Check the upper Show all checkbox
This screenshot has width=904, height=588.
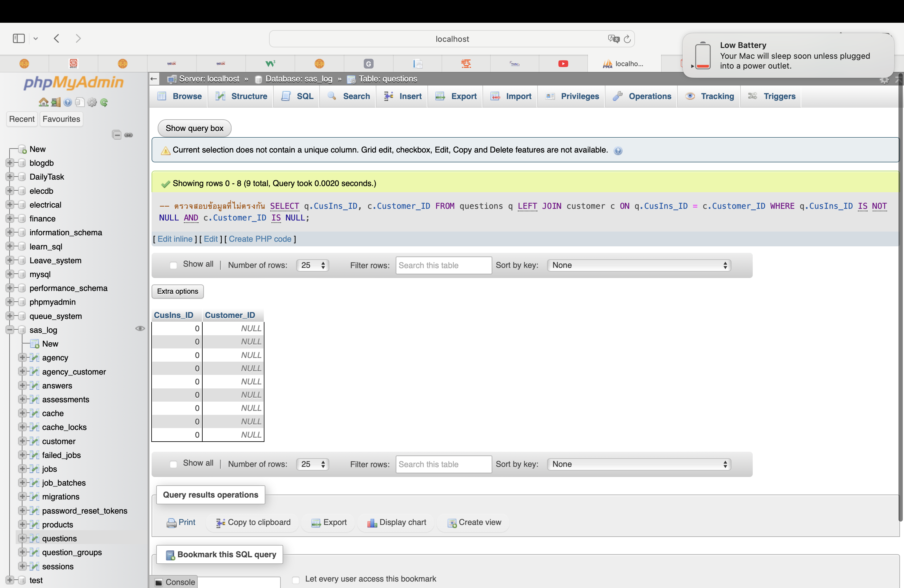[173, 265]
